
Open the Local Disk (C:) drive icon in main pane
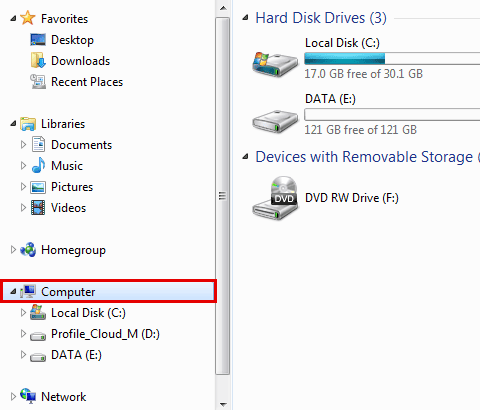coord(275,64)
